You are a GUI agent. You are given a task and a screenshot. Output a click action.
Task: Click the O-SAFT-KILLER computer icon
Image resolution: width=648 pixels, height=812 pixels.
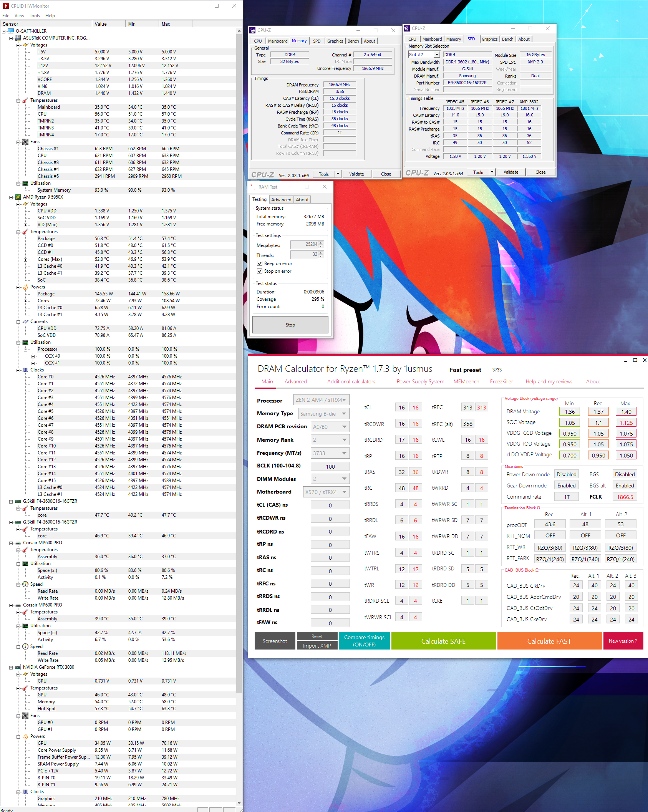(11, 31)
